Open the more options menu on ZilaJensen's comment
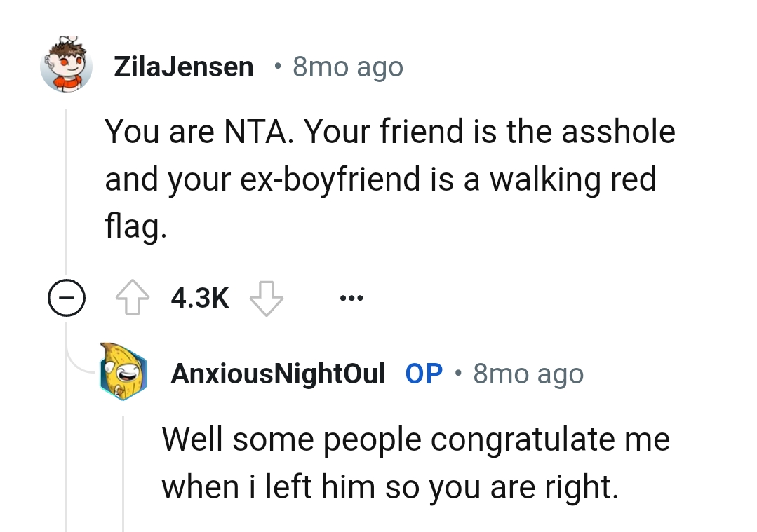This screenshot has width=757, height=532. coord(351,297)
